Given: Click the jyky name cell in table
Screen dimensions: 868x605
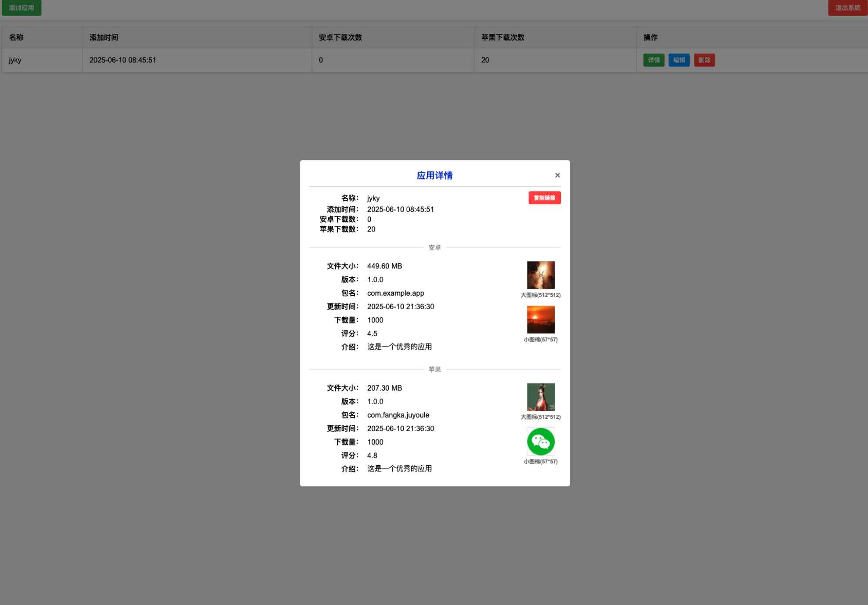Looking at the screenshot, I should coord(15,60).
